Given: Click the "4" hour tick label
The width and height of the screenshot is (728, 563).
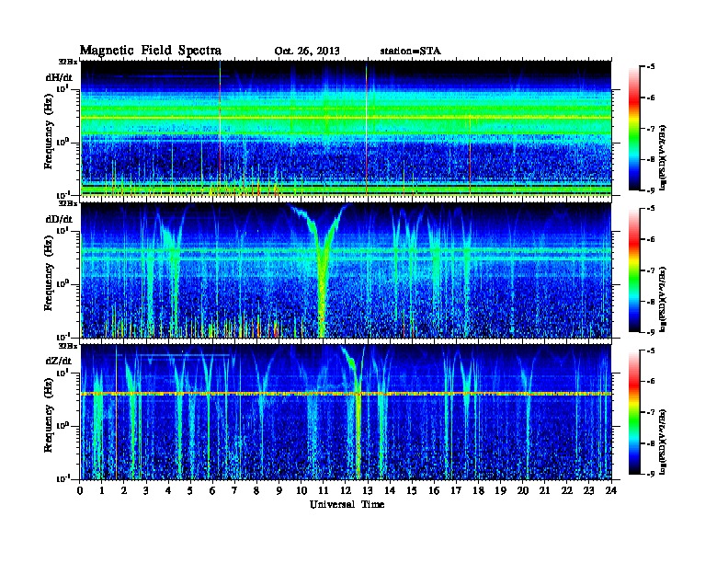Looking at the screenshot, I should [x=168, y=490].
